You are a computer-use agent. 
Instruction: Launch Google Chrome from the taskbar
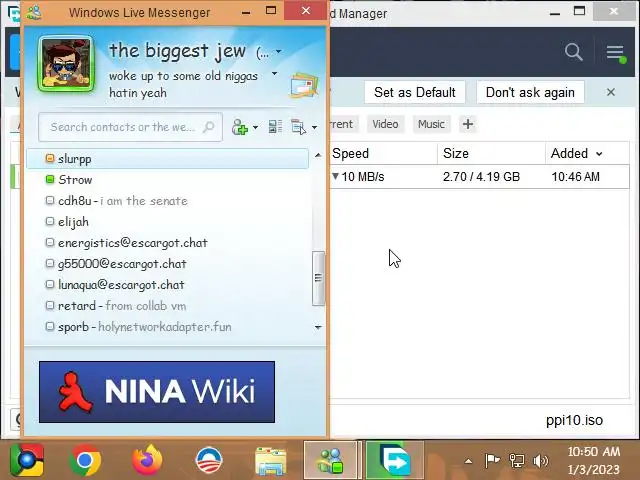tap(85, 460)
